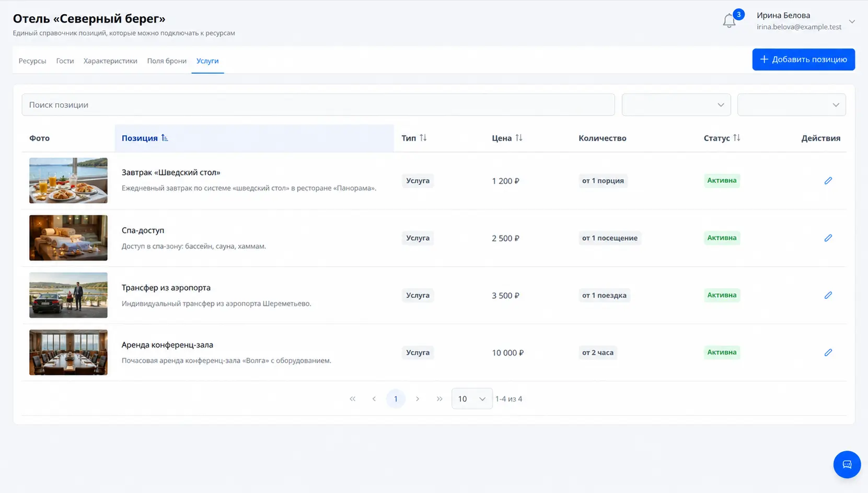
Task: Select the Услуги tab
Action: click(x=207, y=61)
